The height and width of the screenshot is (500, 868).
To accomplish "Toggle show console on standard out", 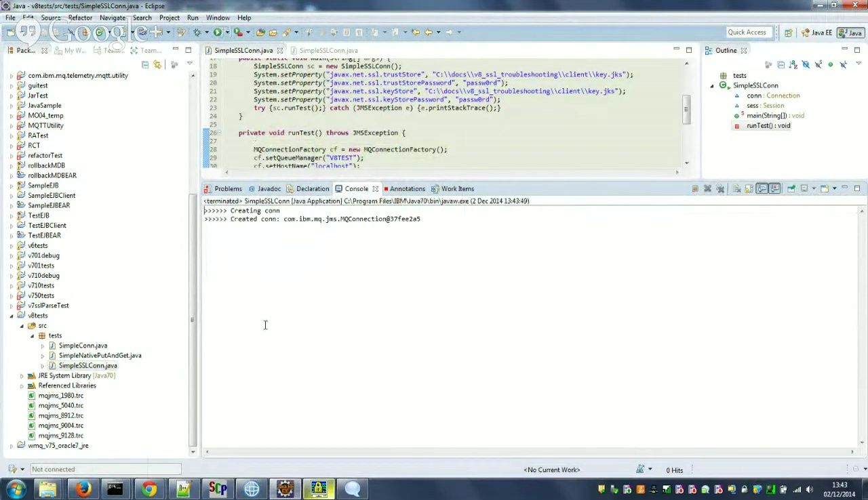I will [x=762, y=188].
